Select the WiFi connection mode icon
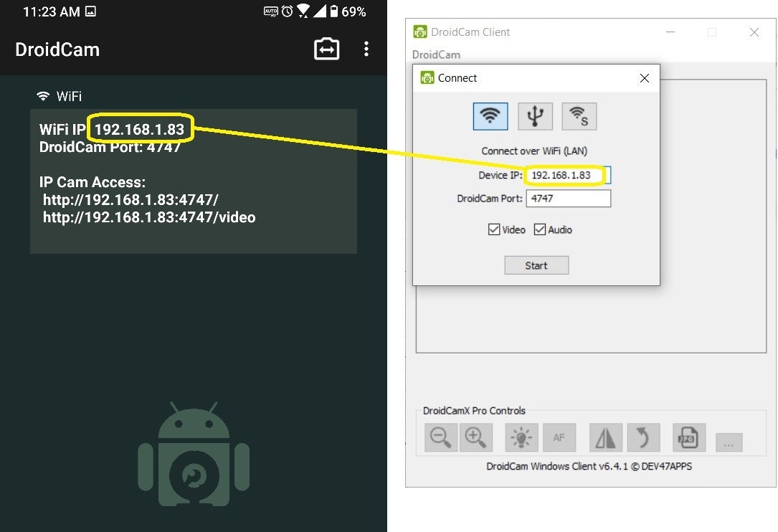Screen dimensions: 778x532 (x=490, y=116)
